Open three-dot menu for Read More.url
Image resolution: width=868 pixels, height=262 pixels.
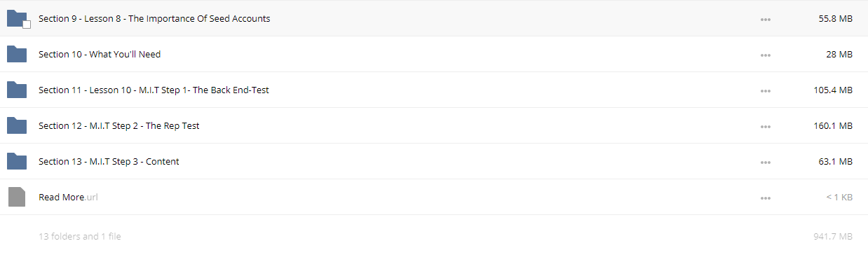click(x=766, y=198)
